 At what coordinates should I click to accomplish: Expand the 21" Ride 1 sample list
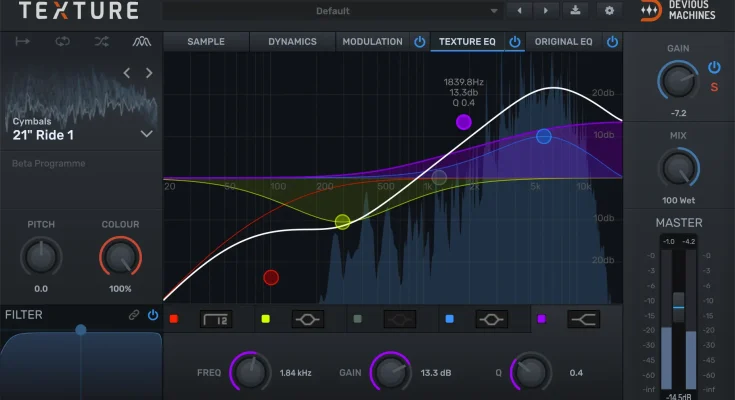coord(147,133)
